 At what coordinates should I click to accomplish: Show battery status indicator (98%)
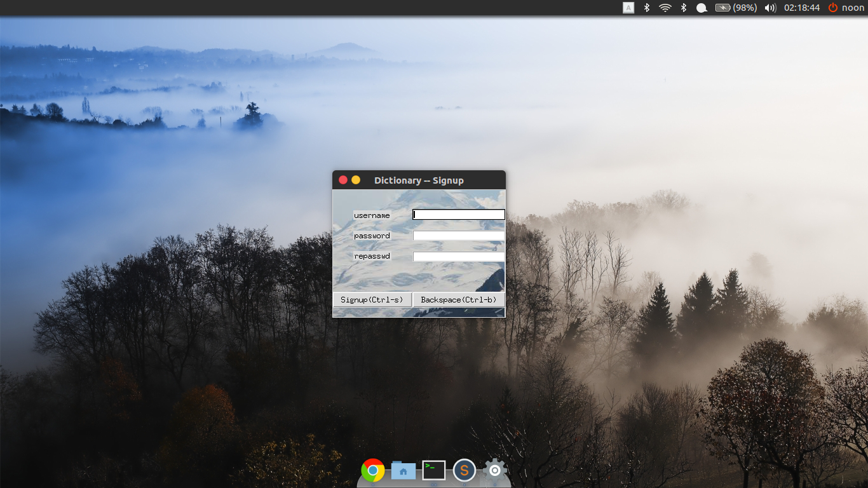(736, 8)
